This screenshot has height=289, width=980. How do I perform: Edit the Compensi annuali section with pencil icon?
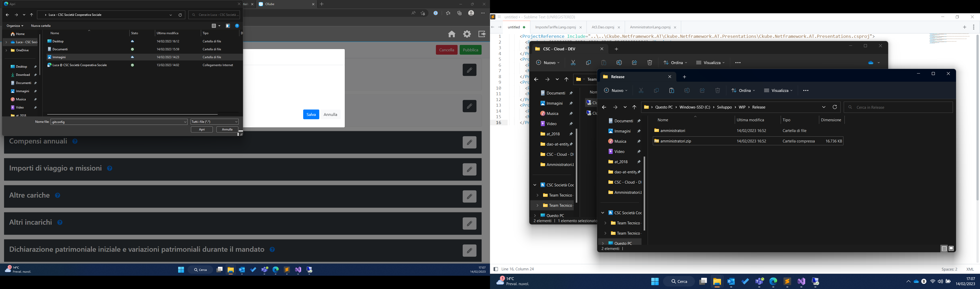pyautogui.click(x=470, y=142)
